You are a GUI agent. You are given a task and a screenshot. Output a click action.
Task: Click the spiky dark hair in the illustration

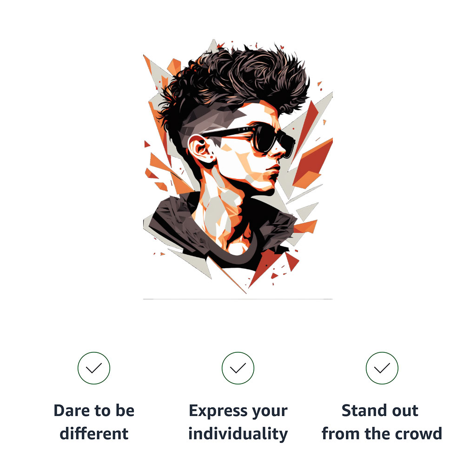[x=234, y=79]
